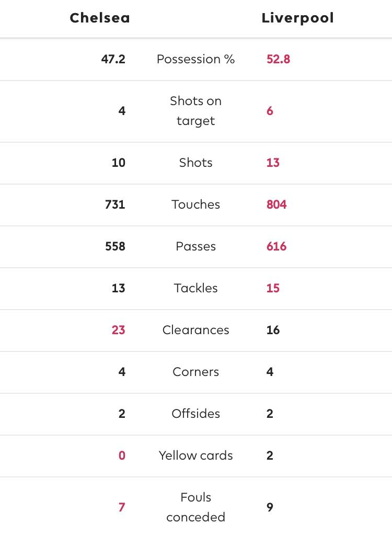Select the Yellow cards stat label
The width and height of the screenshot is (392, 535).
[195, 456]
